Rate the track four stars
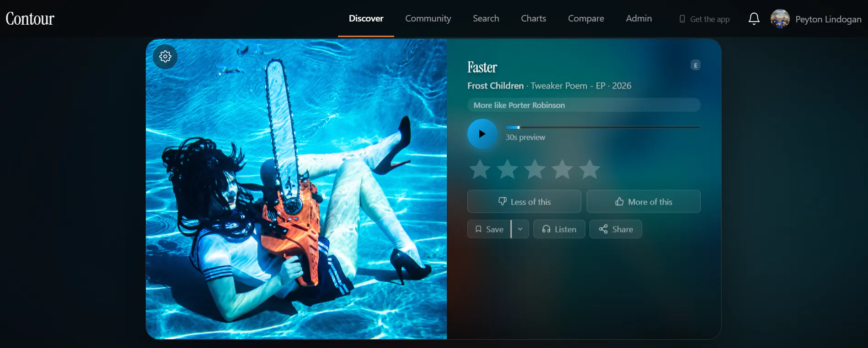Image resolution: width=868 pixels, height=348 pixels. coord(563,169)
